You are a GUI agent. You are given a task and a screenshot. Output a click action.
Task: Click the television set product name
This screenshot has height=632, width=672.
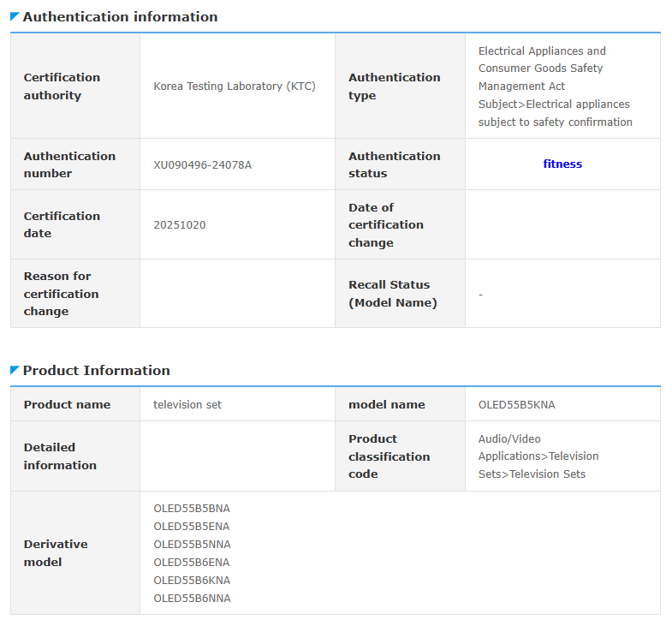pyautogui.click(x=187, y=405)
